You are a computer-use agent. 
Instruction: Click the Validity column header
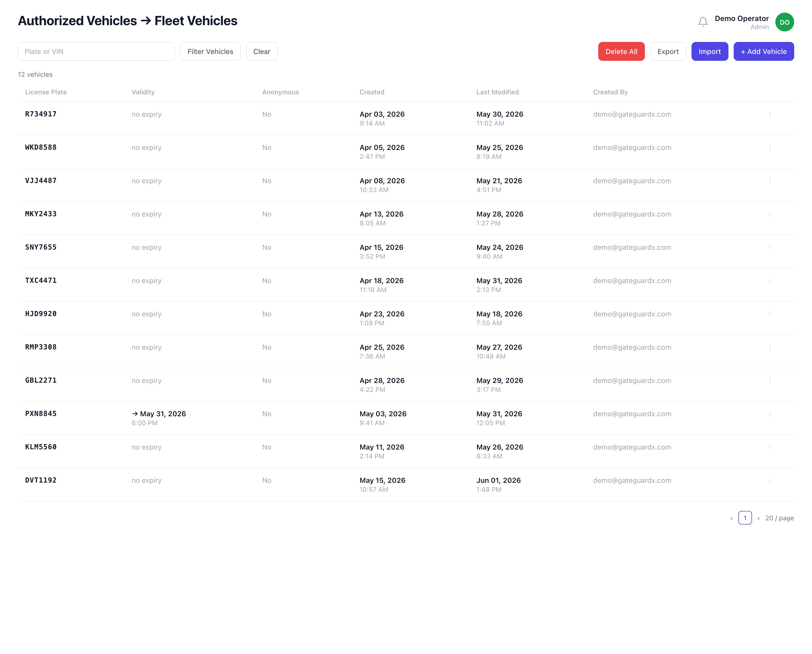coord(143,92)
